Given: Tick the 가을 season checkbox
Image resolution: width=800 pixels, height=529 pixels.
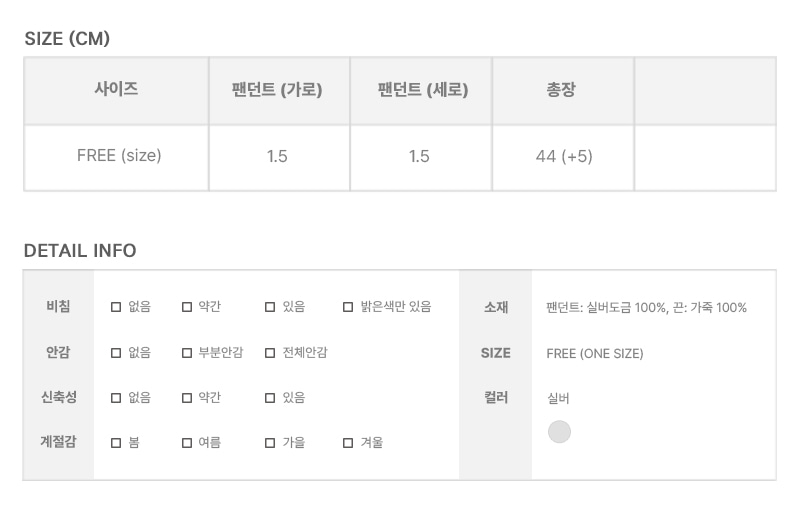Looking at the screenshot, I should coord(270,442).
